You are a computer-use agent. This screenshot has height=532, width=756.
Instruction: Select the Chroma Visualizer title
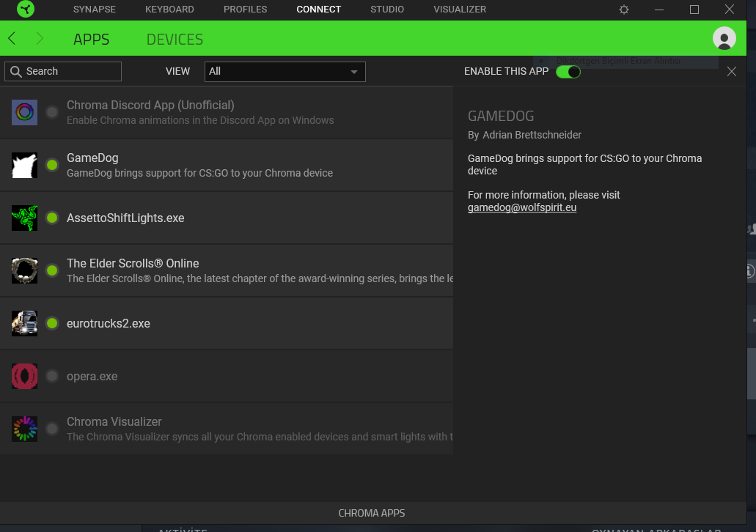(x=114, y=421)
